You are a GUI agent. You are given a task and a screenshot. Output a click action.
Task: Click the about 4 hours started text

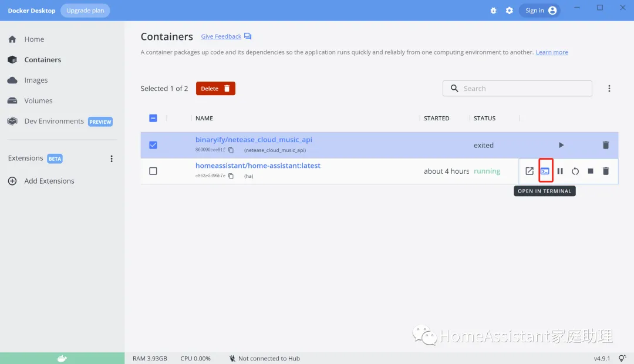coord(446,171)
